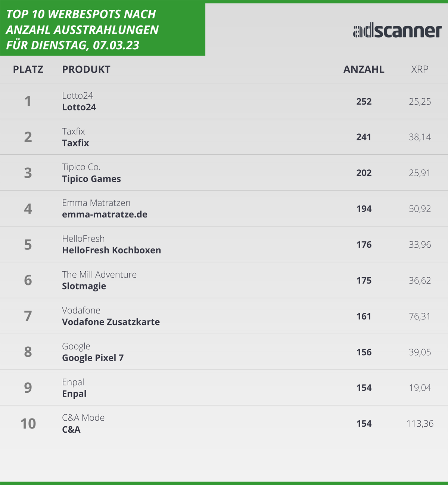This screenshot has height=485, width=448.
Task: Click the emma-matratze.de product link
Action: (x=105, y=214)
